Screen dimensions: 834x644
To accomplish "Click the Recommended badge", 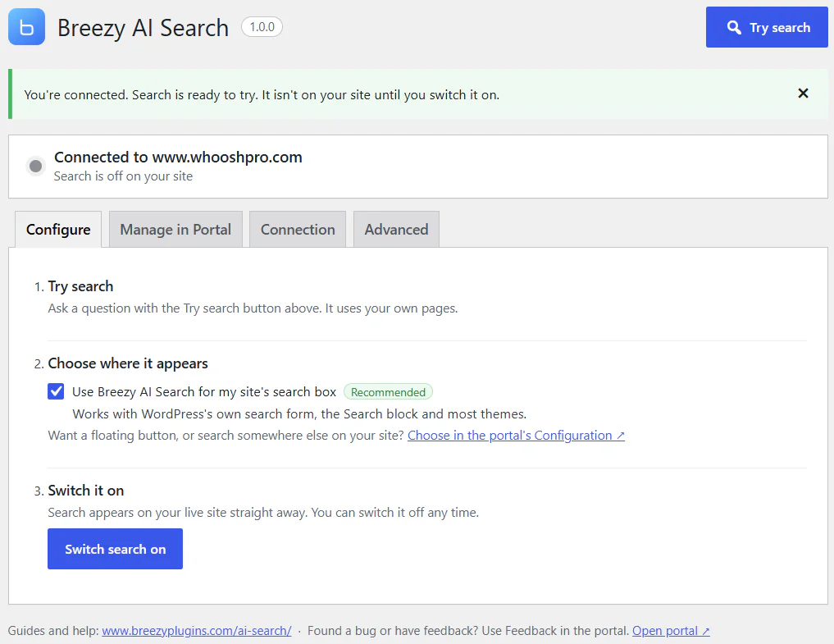I will (x=388, y=392).
